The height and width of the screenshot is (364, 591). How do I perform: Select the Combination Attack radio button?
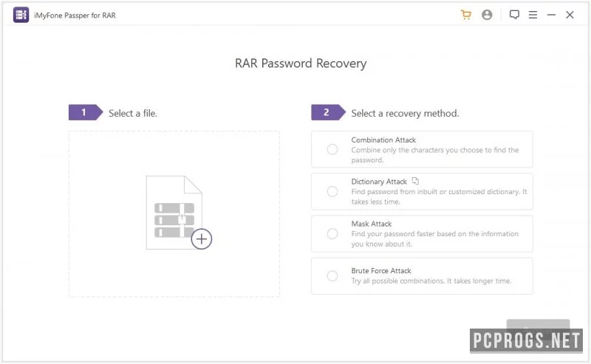332,150
